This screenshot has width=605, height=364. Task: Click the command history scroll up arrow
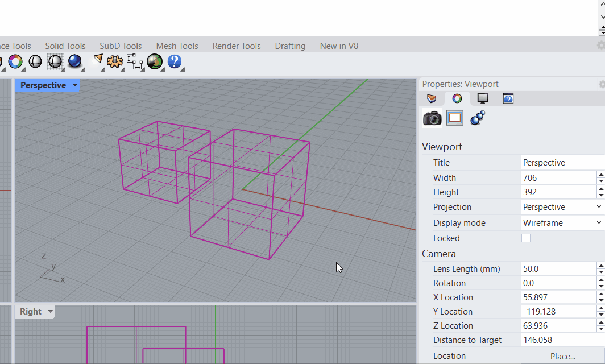602,4
